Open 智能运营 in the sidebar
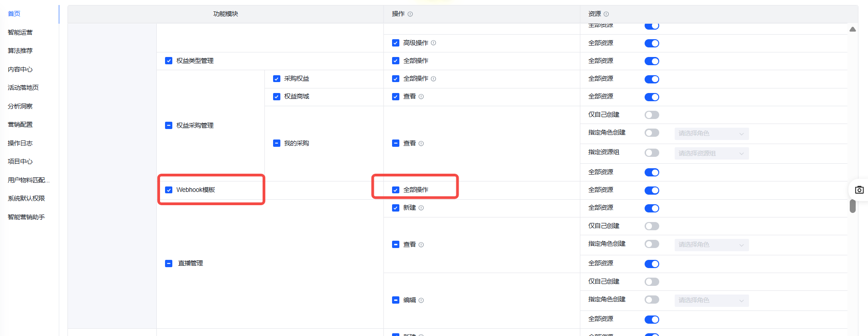 pyautogui.click(x=20, y=32)
